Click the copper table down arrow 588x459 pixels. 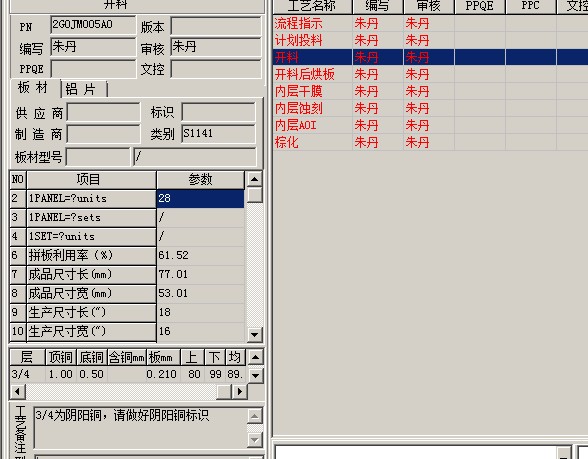tap(255, 375)
